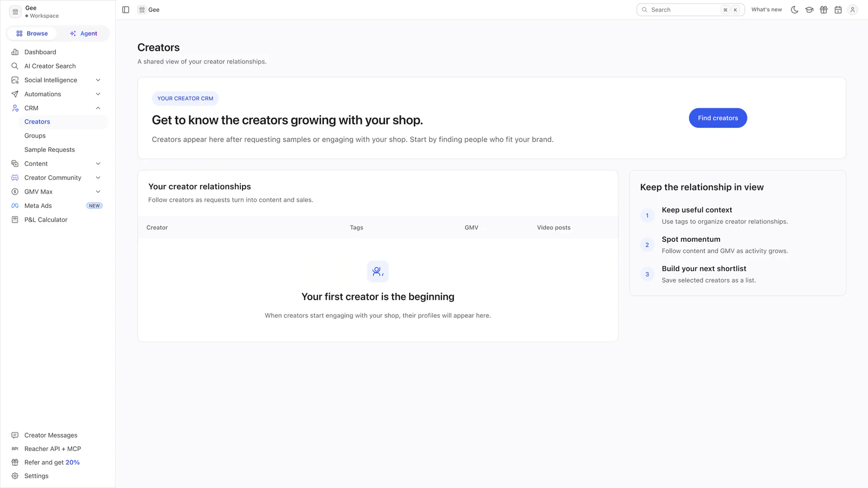Click the GMV column header
Viewport: 868px width, 488px height.
pos(471,228)
